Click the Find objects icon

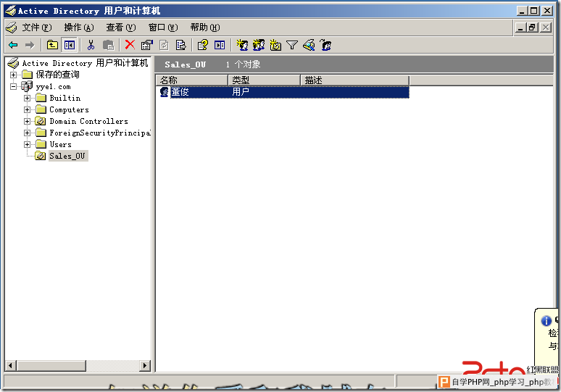tap(309, 45)
